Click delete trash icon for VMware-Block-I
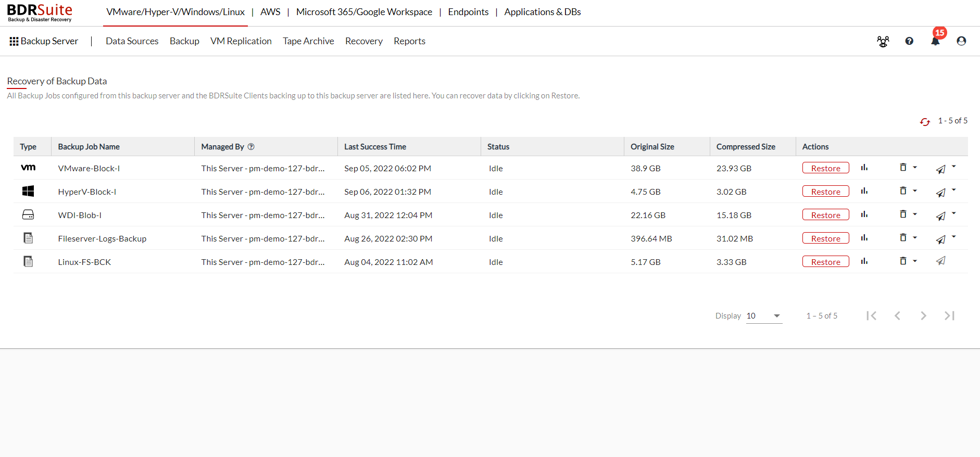The width and height of the screenshot is (980, 457). [x=903, y=167]
